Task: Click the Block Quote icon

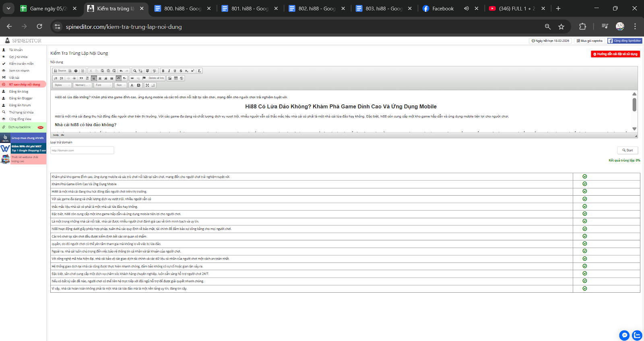Action: (x=81, y=78)
